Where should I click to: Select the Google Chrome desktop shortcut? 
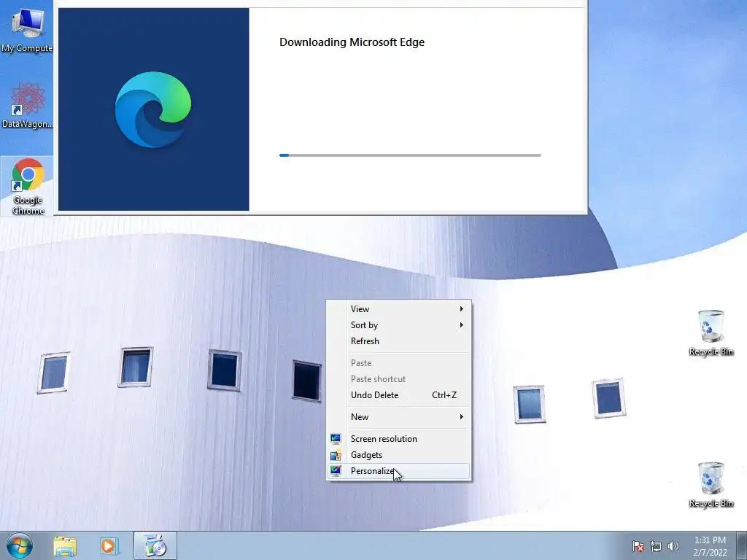pos(28,187)
